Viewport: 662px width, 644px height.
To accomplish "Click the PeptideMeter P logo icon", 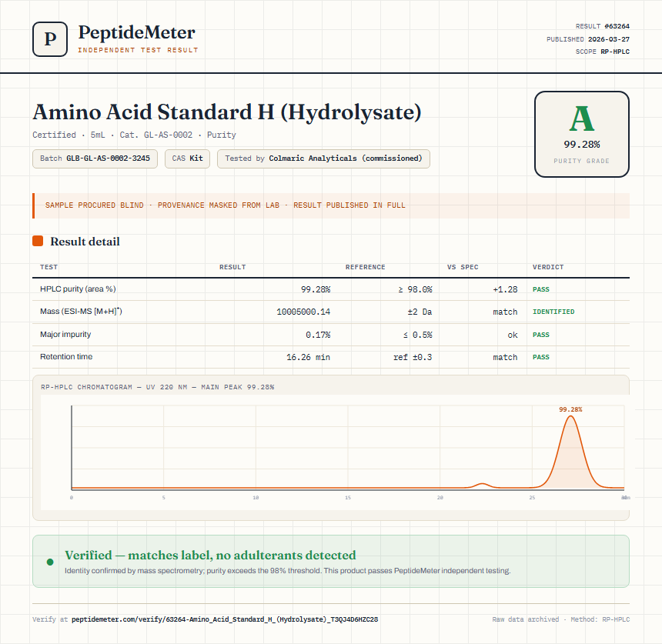I will pyautogui.click(x=50, y=39).
